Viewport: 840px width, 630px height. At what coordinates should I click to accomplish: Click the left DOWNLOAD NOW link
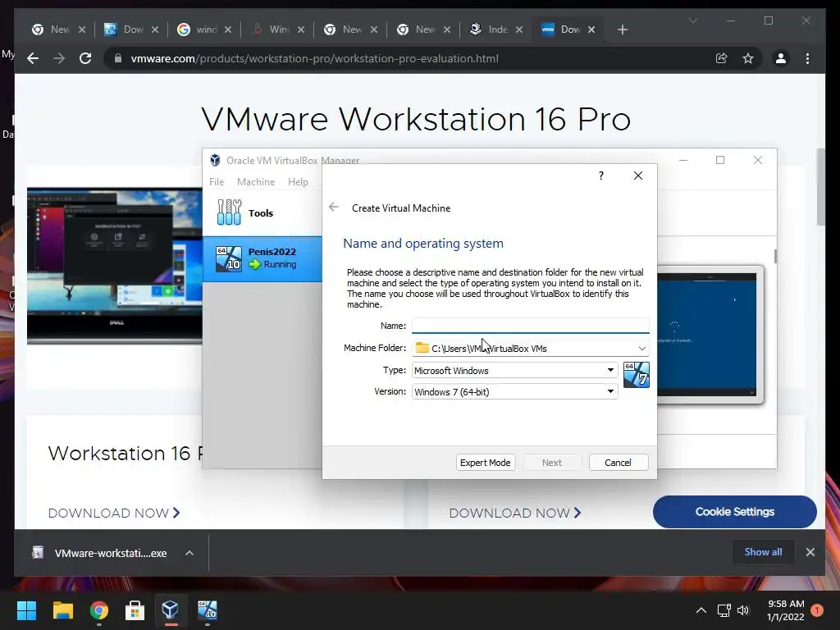pyautogui.click(x=114, y=513)
